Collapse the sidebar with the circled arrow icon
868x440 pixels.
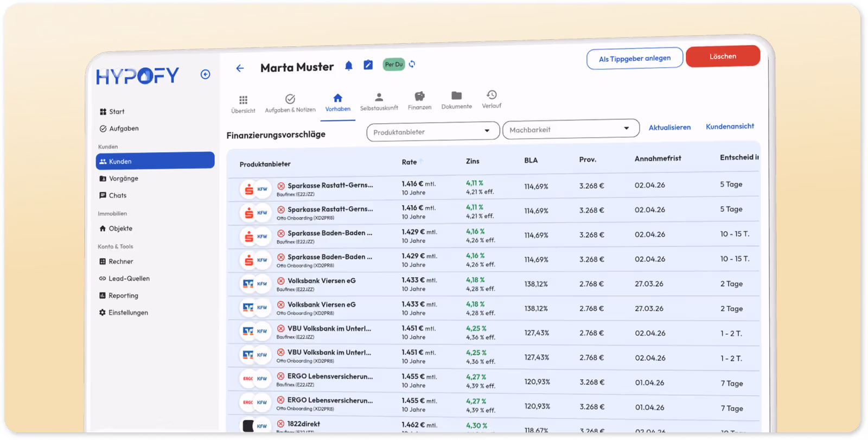pyautogui.click(x=205, y=74)
